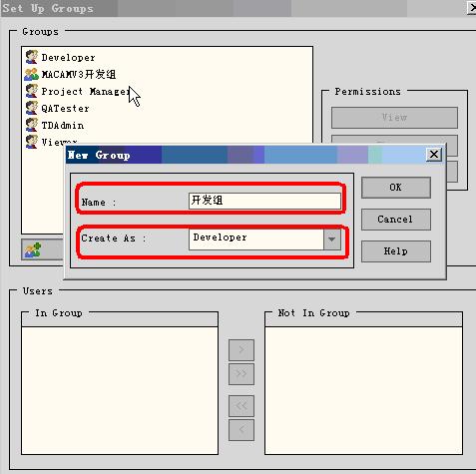Add all users with >> button

241,374
